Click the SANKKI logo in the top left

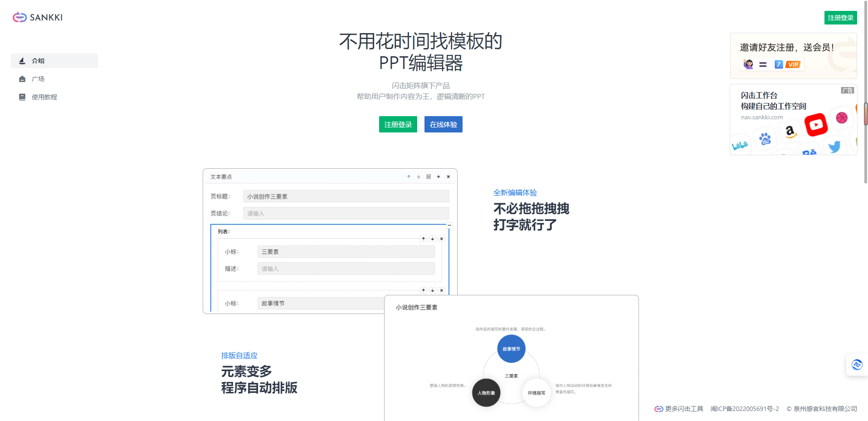click(37, 17)
